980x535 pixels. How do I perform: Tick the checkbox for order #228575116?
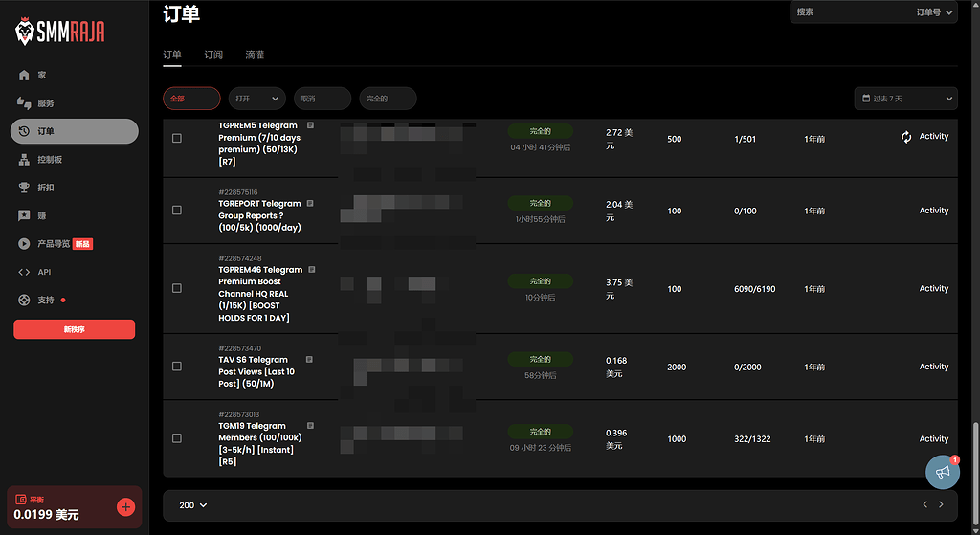(177, 210)
